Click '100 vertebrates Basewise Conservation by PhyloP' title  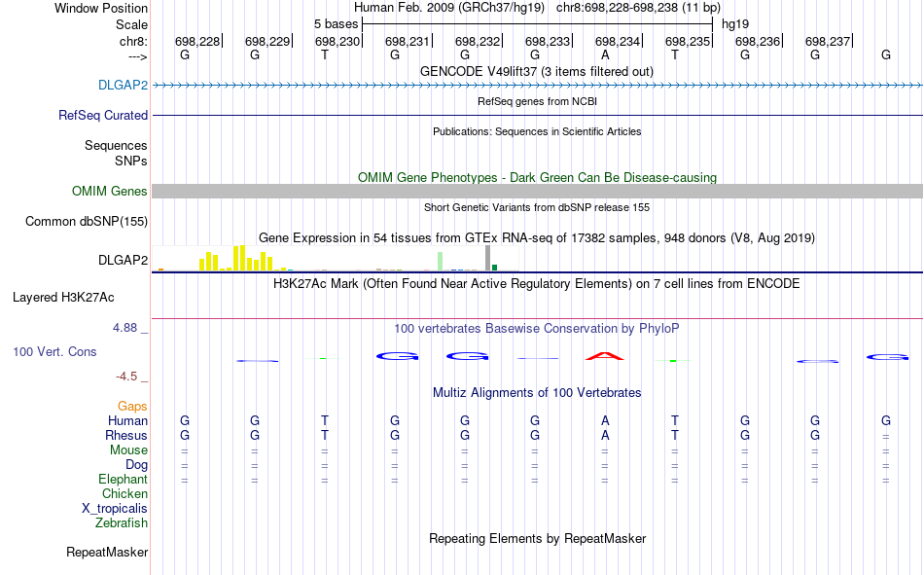[537, 328]
